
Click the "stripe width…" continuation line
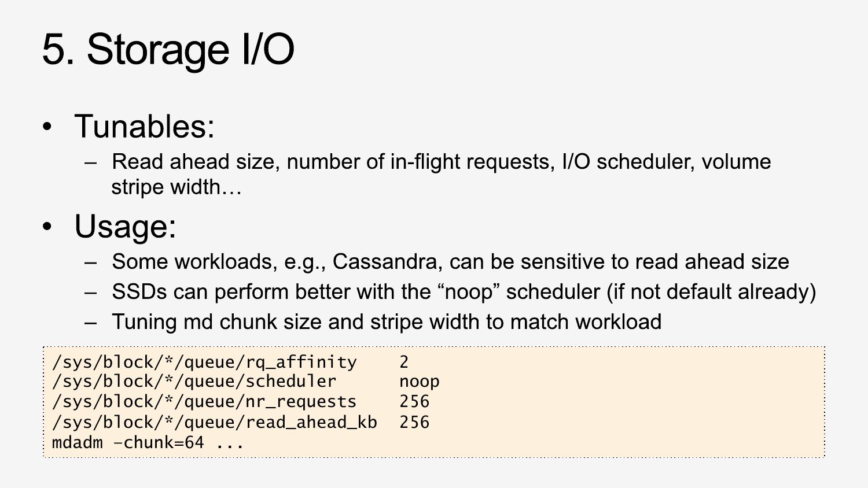point(176,187)
